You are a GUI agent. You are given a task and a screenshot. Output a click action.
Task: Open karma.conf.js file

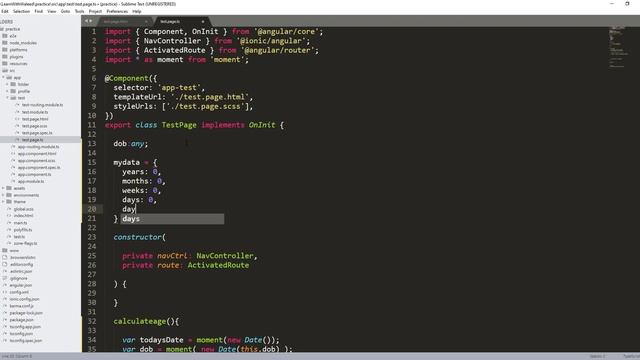[22, 306]
